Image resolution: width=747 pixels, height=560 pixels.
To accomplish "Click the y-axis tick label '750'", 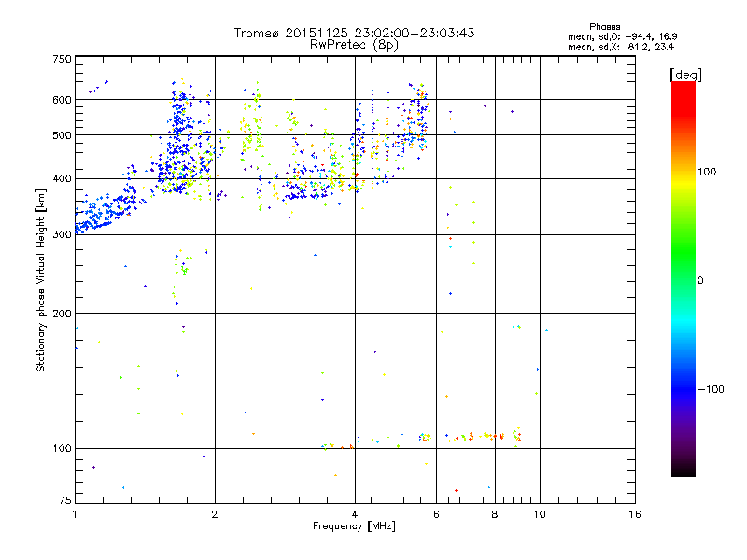I will click(62, 59).
